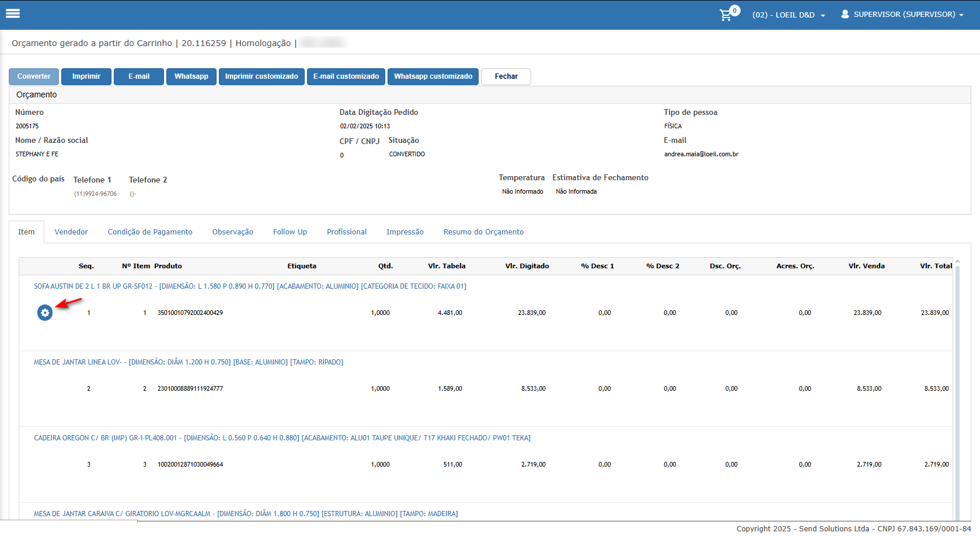Click the Qtd. column header
The image size is (980, 536).
coord(385,266)
